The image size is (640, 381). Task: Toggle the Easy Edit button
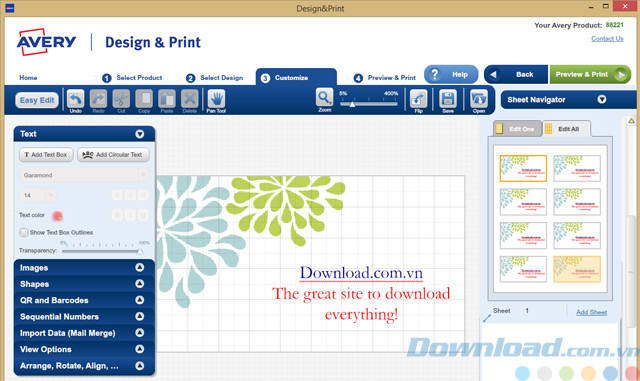[37, 100]
